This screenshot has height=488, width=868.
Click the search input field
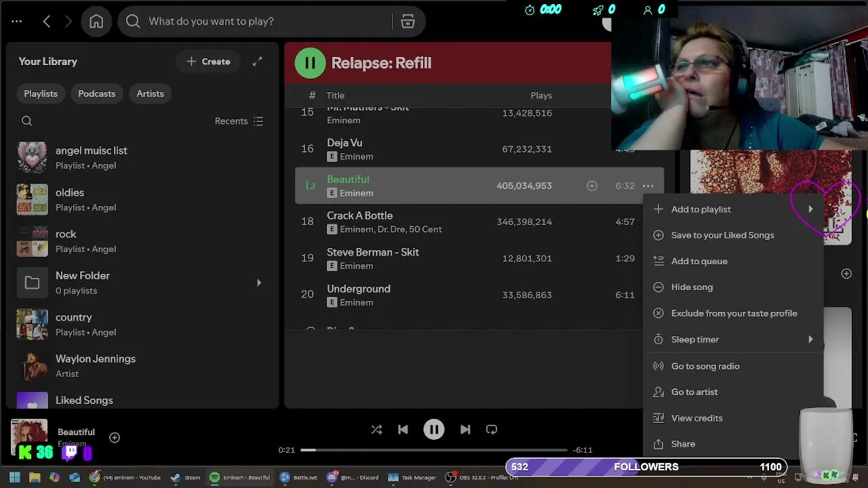[x=268, y=22]
